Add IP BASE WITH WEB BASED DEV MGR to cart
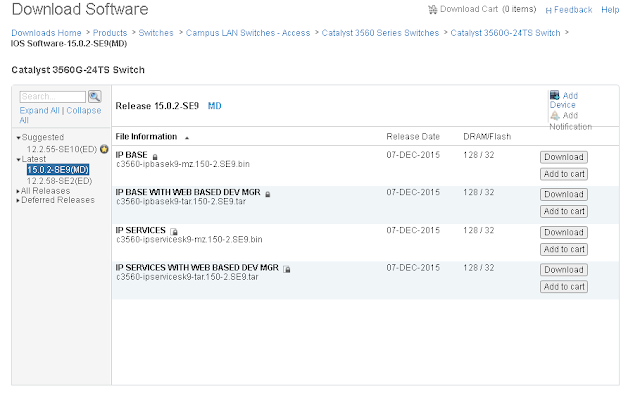This screenshot has width=640, height=408. coord(564,211)
